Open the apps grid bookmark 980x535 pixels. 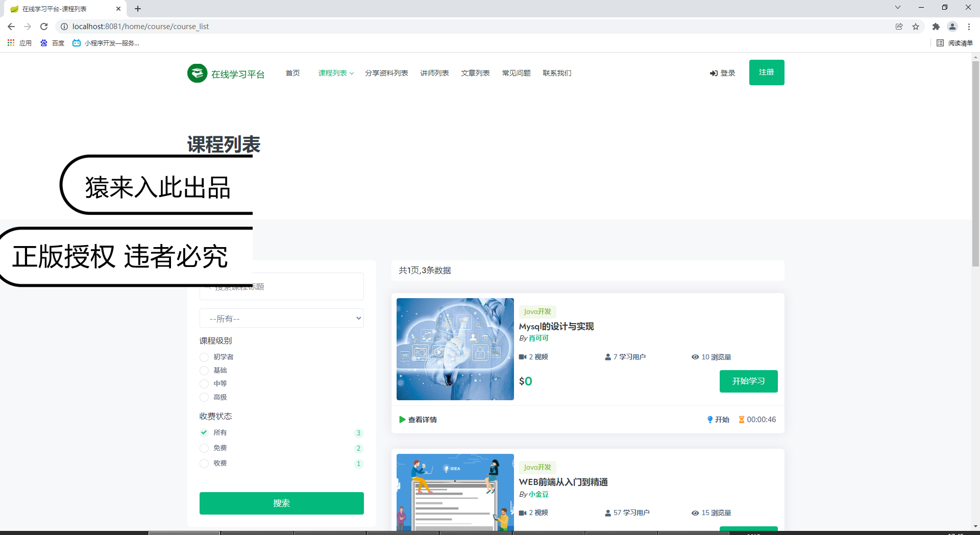coord(19,43)
